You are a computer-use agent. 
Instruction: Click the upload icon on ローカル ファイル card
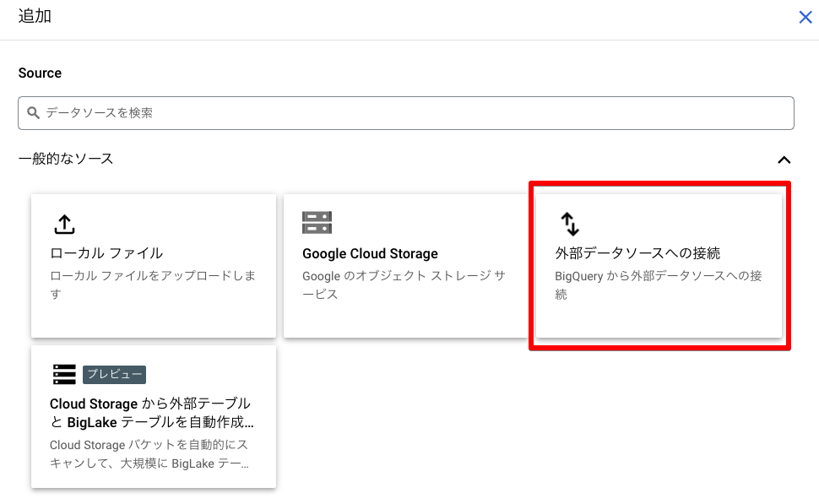(x=65, y=224)
